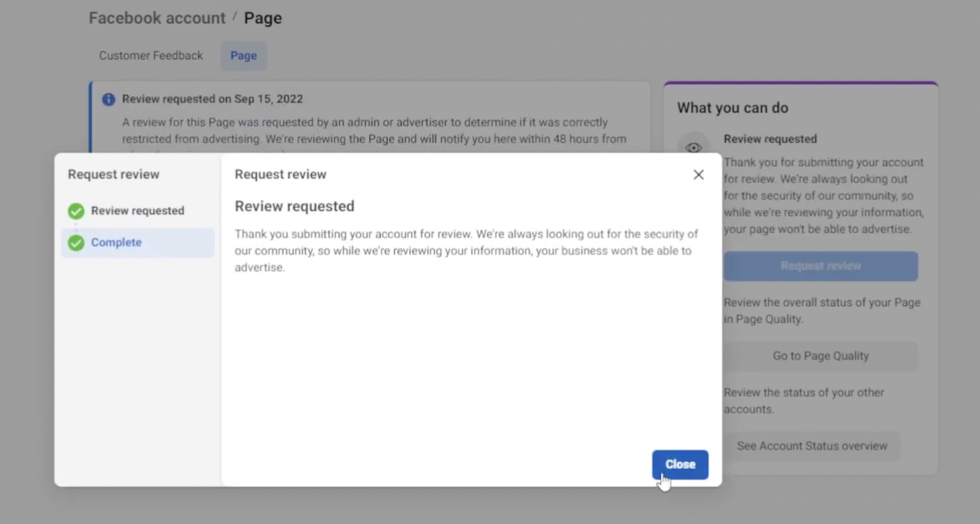This screenshot has width=980, height=524.
Task: Click the What you can do heading
Action: click(x=733, y=108)
